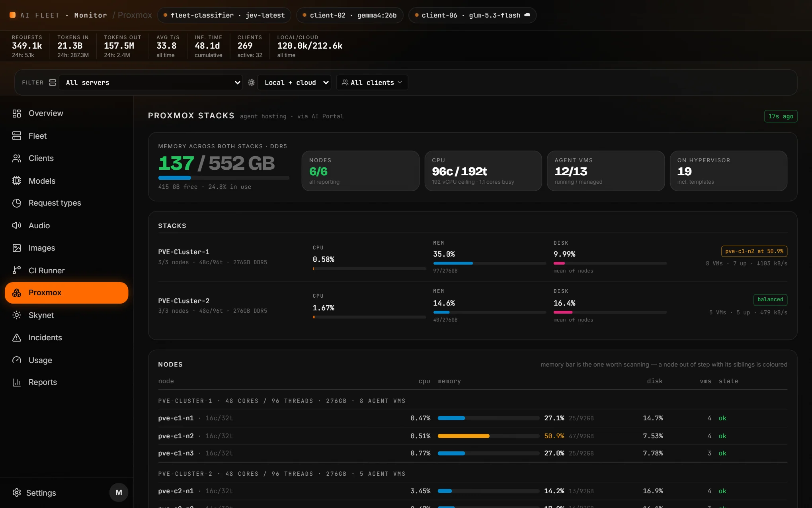Click the Usage gauge icon
Viewport: 812px width, 508px height.
(x=16, y=360)
